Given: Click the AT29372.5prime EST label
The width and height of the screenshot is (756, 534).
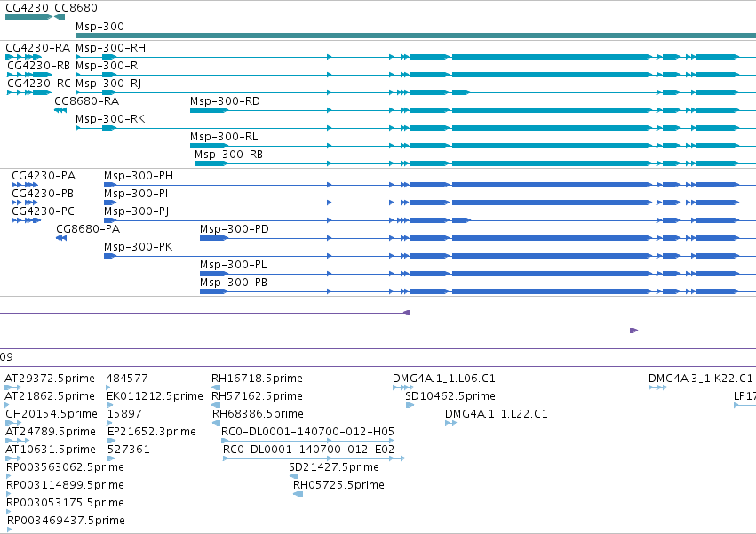Looking at the screenshot, I should point(50,379).
